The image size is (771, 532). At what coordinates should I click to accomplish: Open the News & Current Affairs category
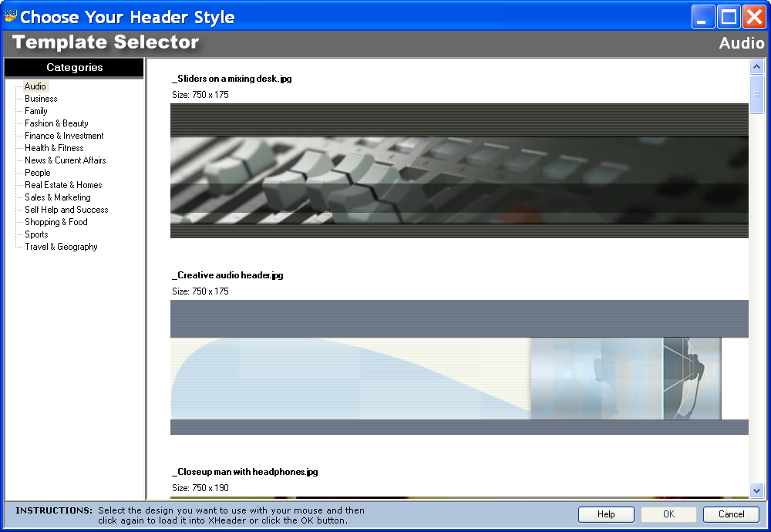[64, 160]
